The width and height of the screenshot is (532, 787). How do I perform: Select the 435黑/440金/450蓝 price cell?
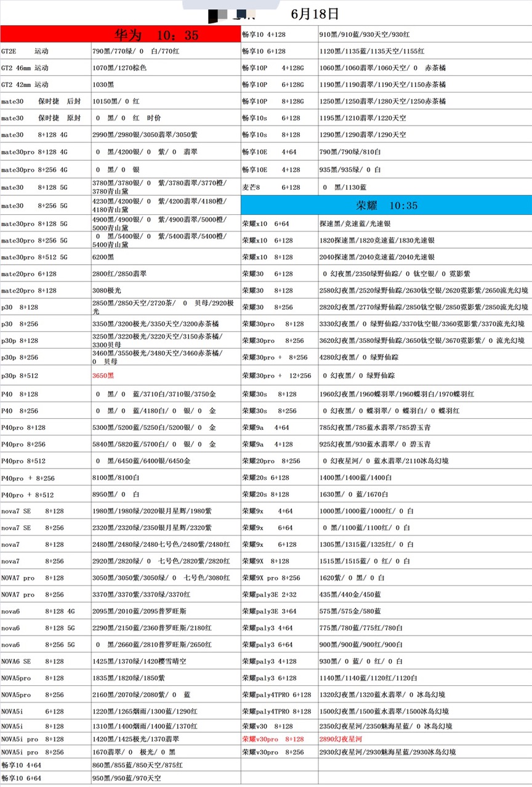(x=425, y=594)
